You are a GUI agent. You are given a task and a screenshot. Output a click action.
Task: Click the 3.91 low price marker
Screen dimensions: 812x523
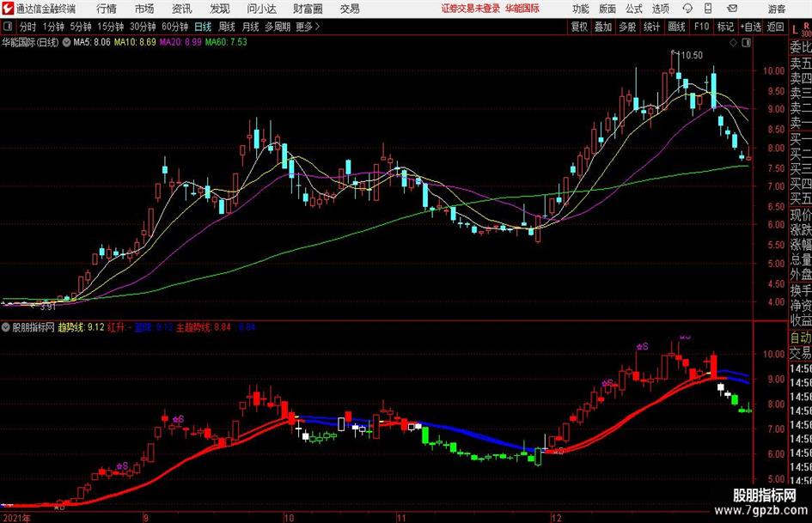click(x=47, y=307)
